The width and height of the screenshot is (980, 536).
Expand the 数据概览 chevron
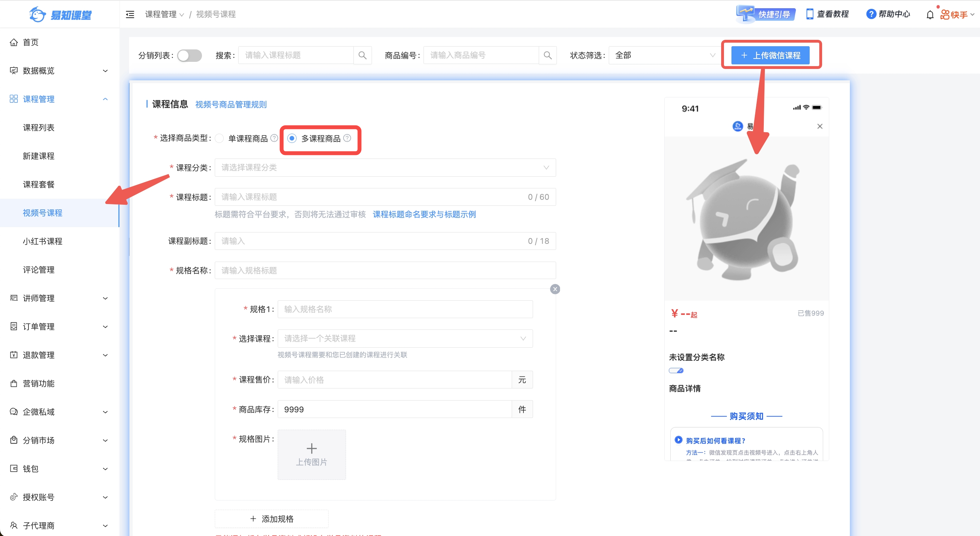105,71
